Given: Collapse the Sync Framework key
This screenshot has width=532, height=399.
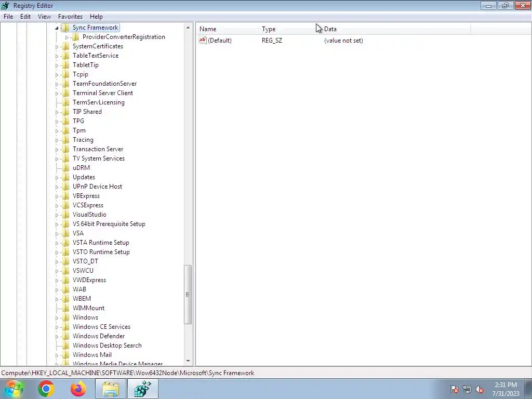Looking at the screenshot, I should [x=57, y=28].
